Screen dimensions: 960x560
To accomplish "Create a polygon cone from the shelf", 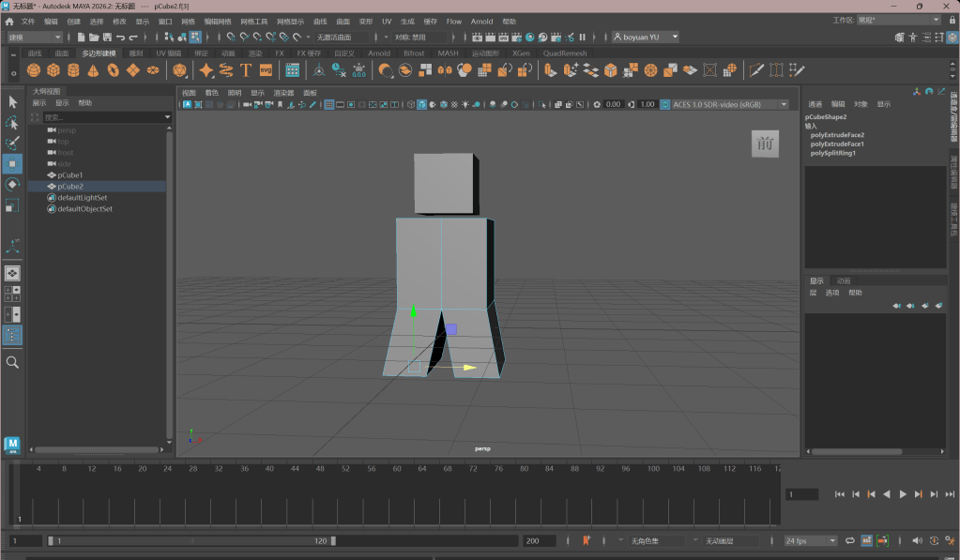I will [94, 70].
